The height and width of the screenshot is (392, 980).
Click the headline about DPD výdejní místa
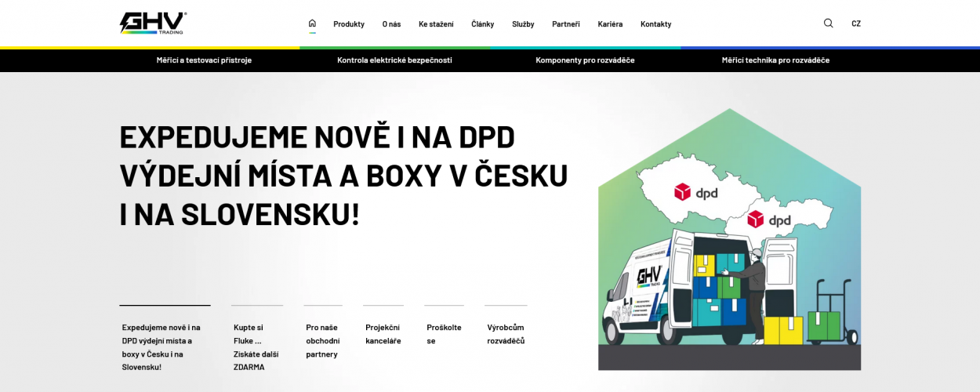click(343, 176)
